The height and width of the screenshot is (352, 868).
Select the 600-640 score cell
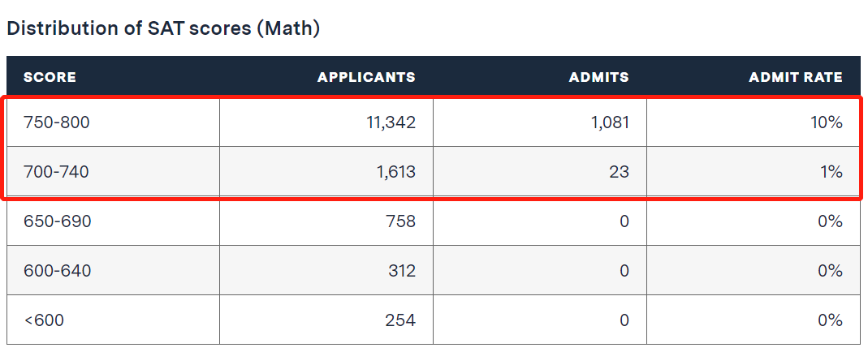pyautogui.click(x=57, y=271)
